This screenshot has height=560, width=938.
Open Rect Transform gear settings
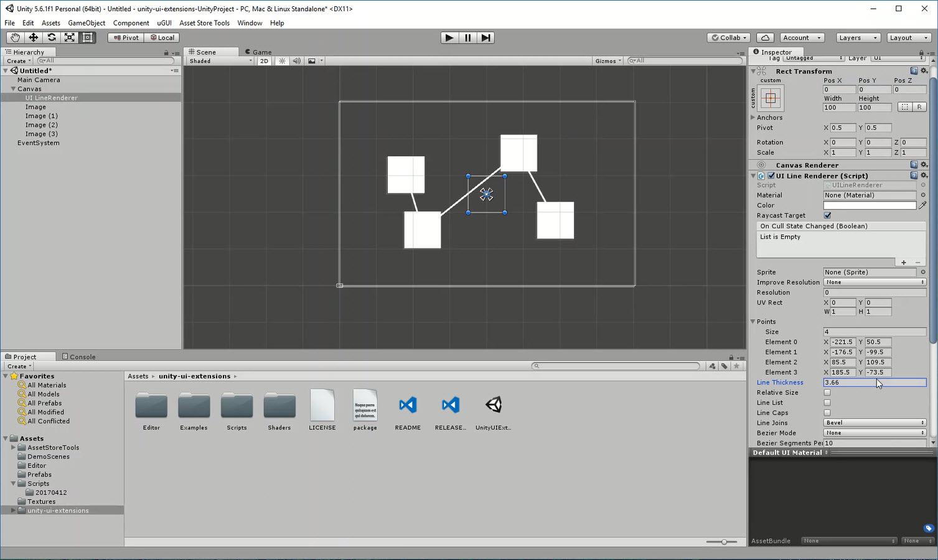click(924, 71)
